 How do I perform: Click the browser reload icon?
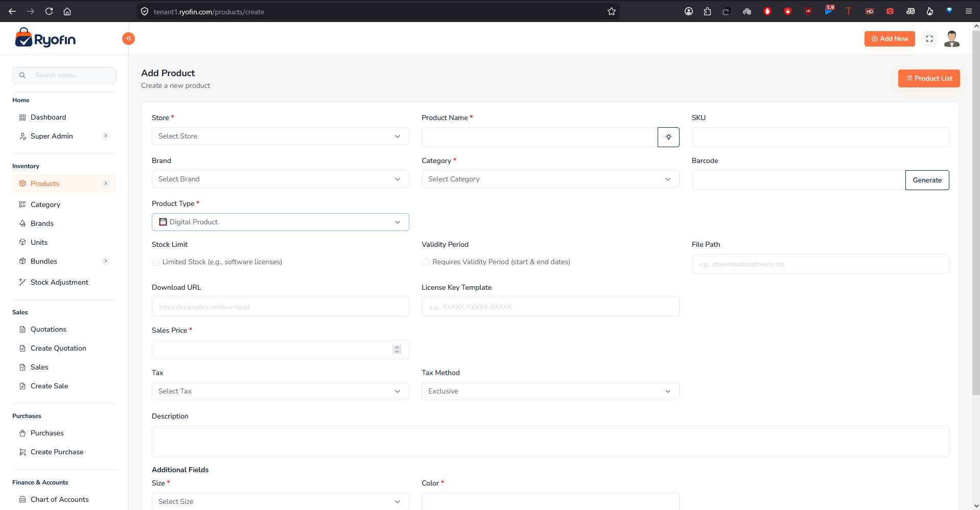tap(49, 11)
